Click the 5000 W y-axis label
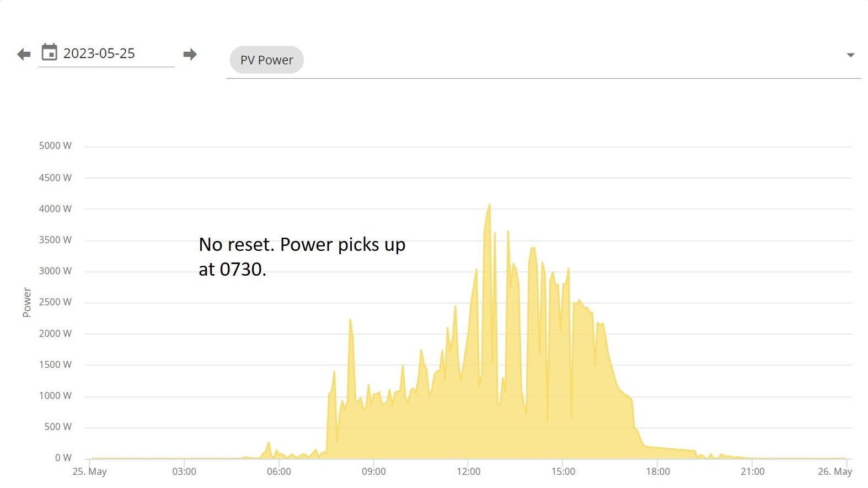The width and height of the screenshot is (868, 488). point(55,146)
